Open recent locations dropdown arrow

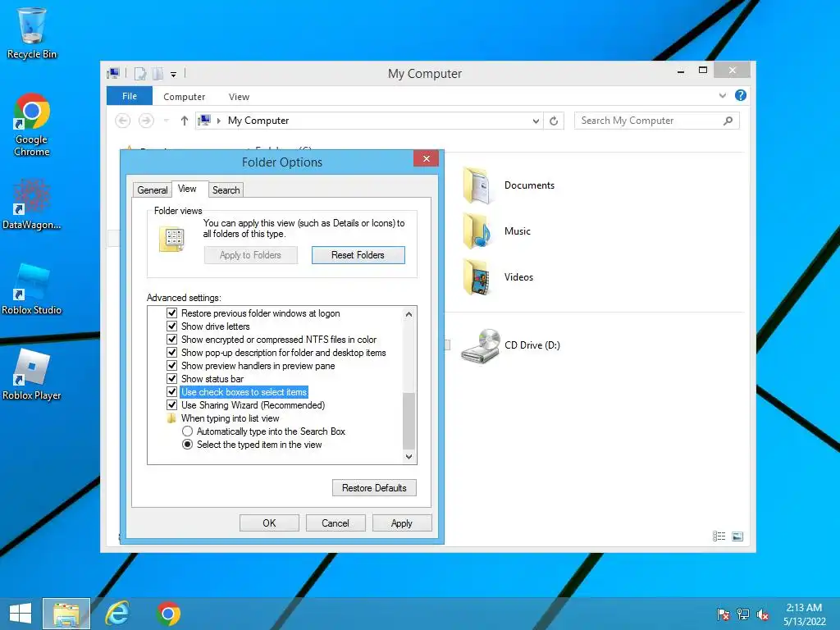(166, 121)
